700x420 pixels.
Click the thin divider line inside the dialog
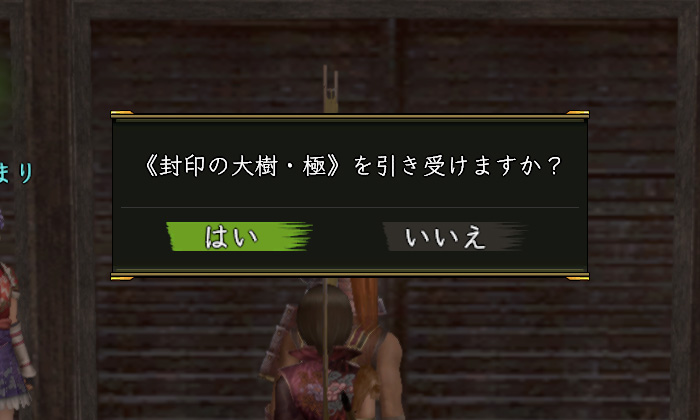pos(350,208)
